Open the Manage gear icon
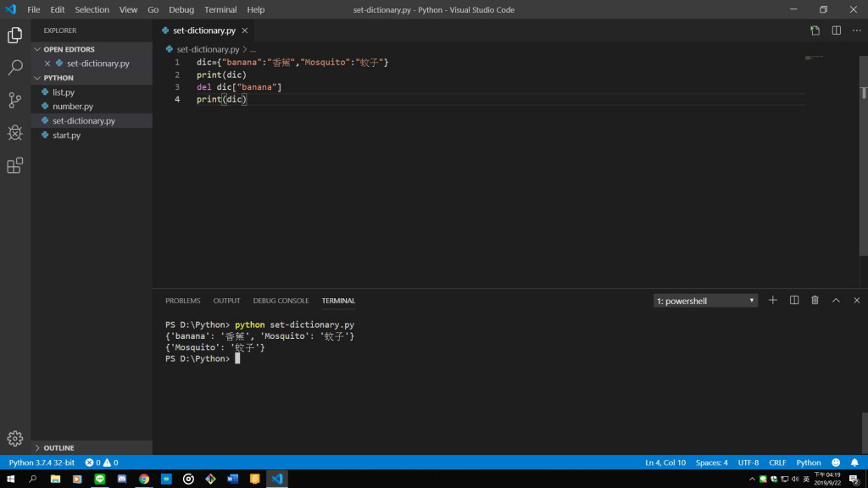The height and width of the screenshot is (488, 868). coord(15,438)
